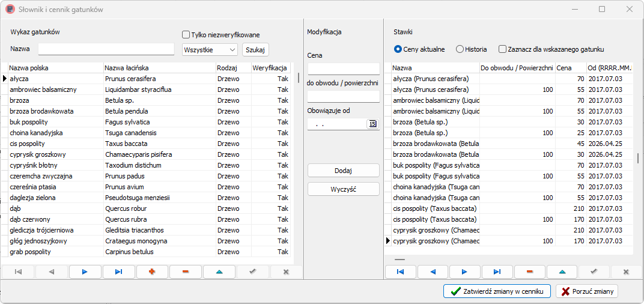The height and width of the screenshot is (304, 644).
Task: Post species edit with checkmark icon
Action: 252,272
